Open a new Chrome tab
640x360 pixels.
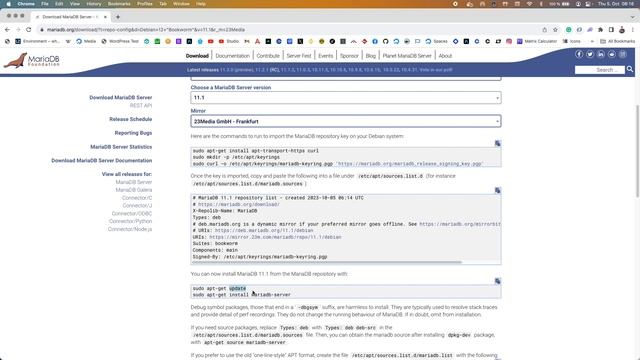coord(118,17)
